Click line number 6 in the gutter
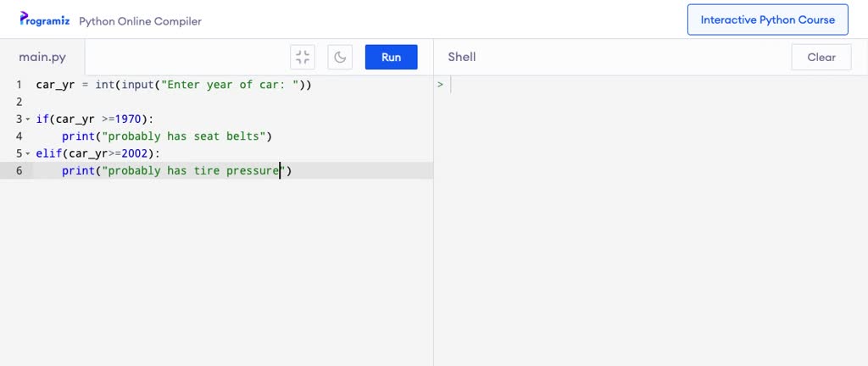868x366 pixels. click(x=19, y=170)
